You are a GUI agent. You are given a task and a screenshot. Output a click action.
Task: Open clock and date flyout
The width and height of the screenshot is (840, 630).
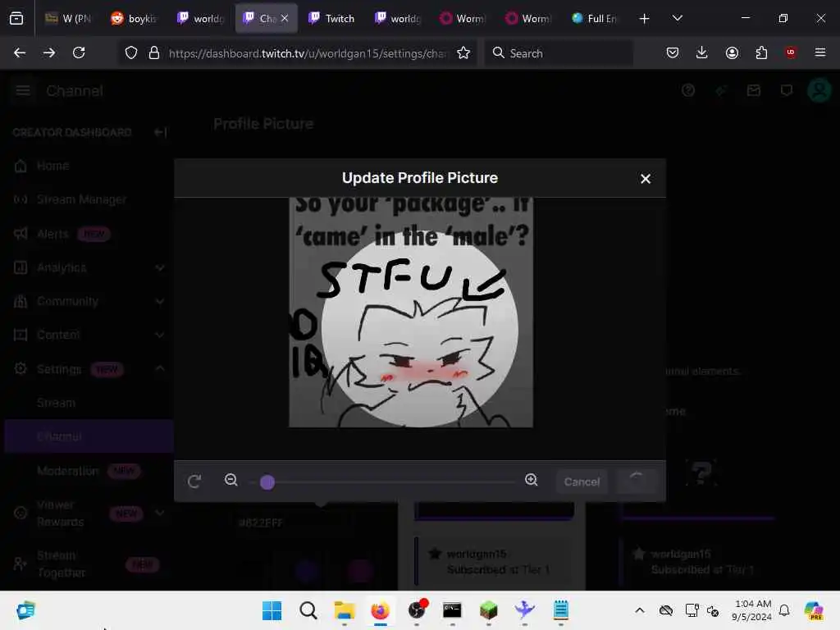click(x=752, y=610)
